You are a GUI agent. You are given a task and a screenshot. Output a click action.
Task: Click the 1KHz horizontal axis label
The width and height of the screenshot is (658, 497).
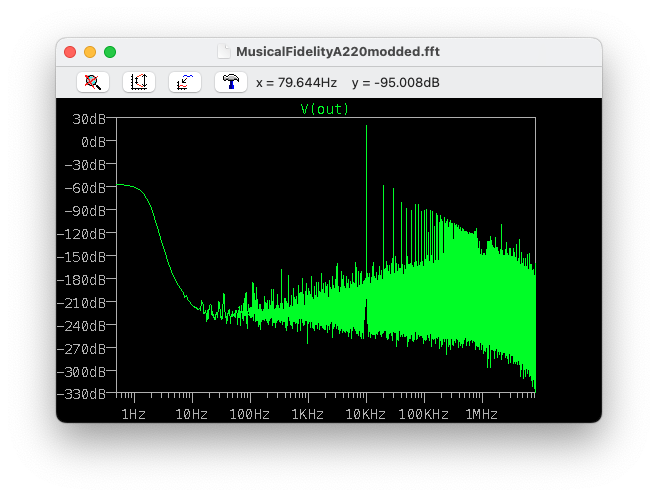(308, 415)
